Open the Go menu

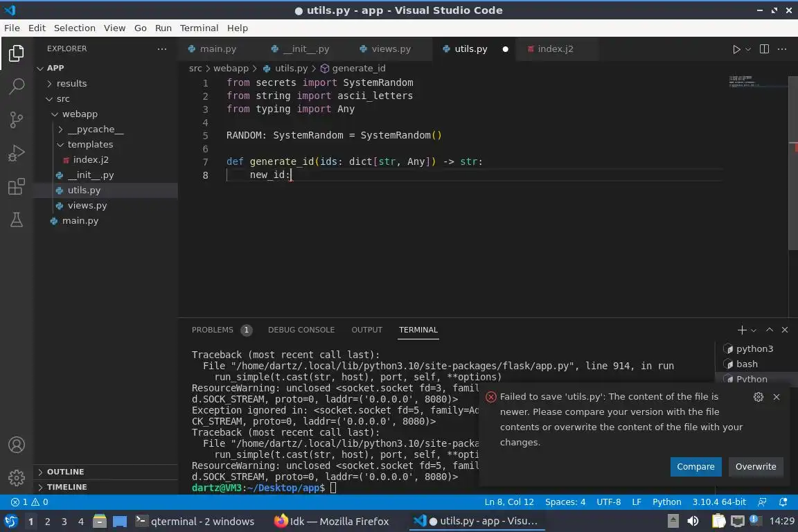(x=141, y=28)
